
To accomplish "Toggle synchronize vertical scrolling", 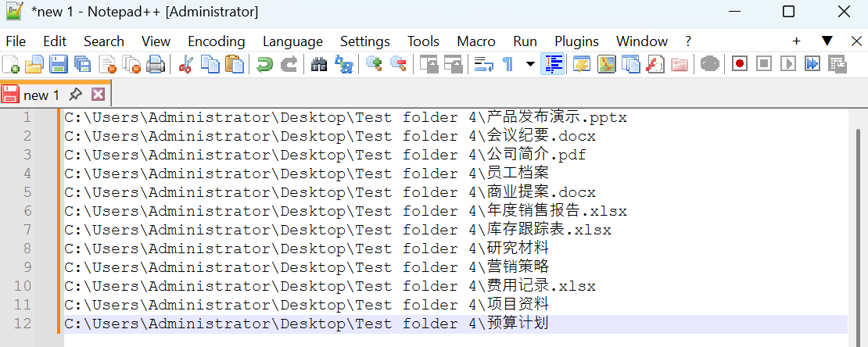I will coord(429,64).
